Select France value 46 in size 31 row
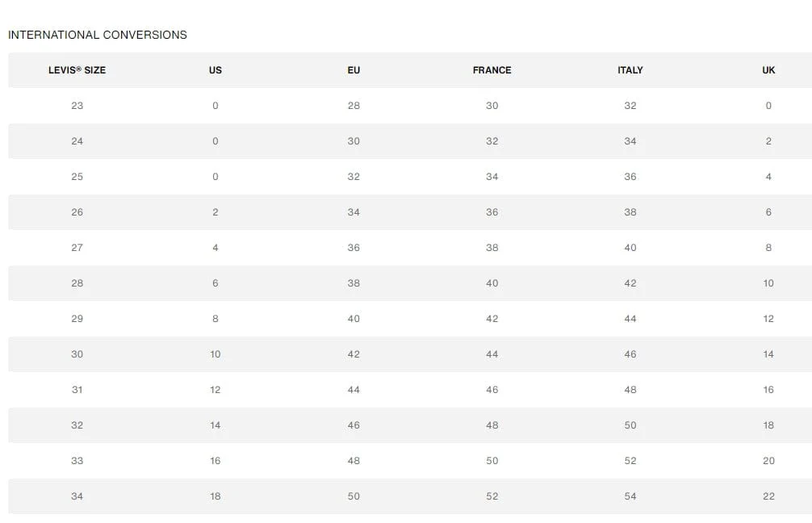This screenshot has width=812, height=523. 492,390
